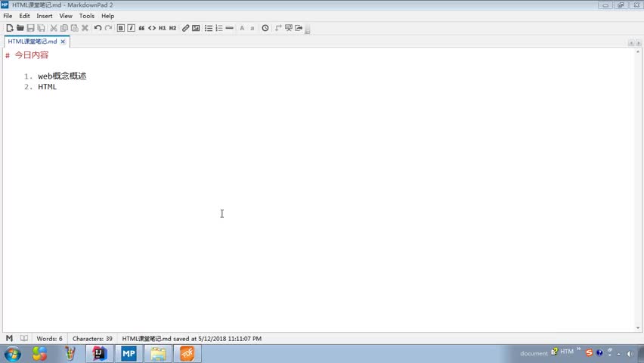644x363 pixels.
Task: Click the layout toggle arrow icon
Action: coord(278,28)
